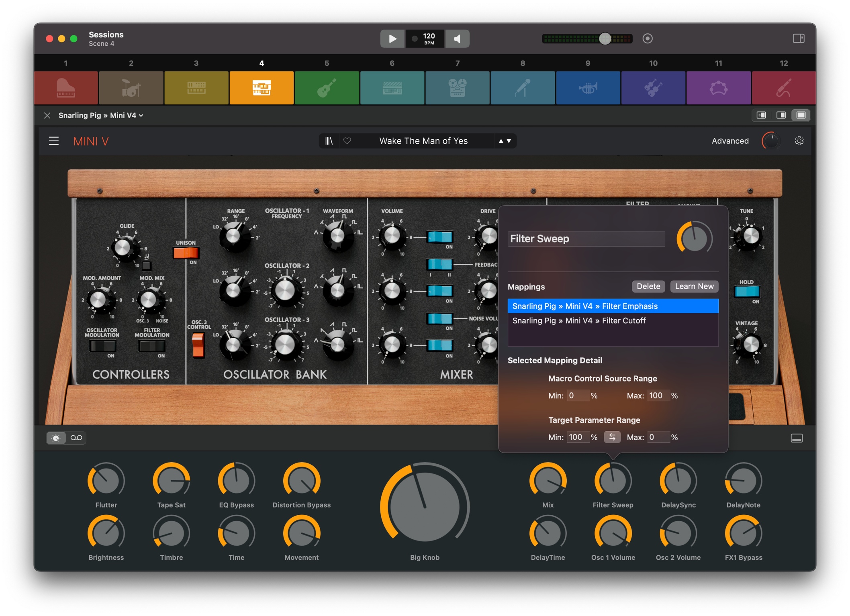
Task: Toggle the Unison switch
Action: point(186,253)
